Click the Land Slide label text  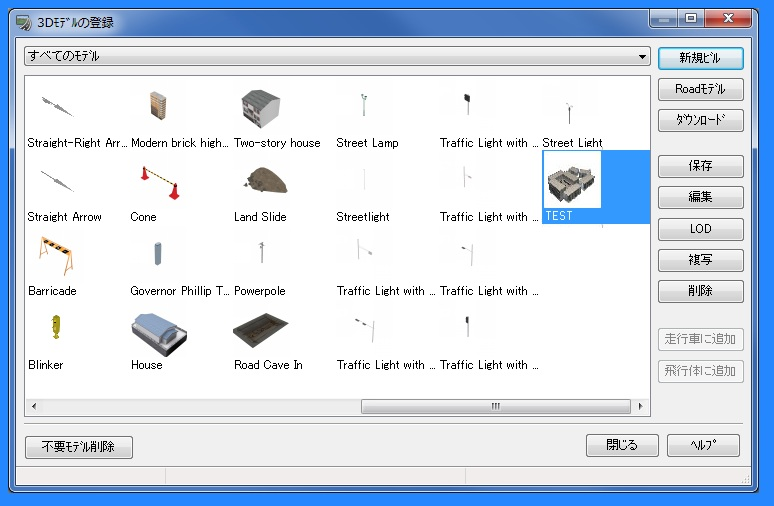click(260, 217)
